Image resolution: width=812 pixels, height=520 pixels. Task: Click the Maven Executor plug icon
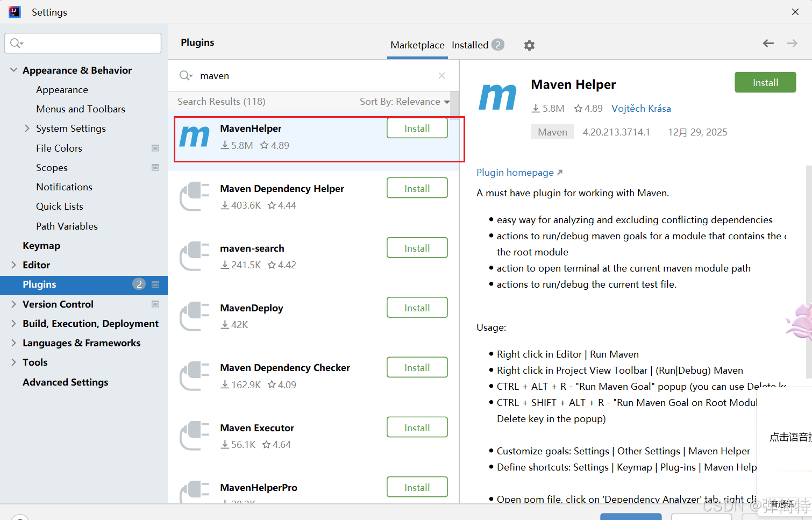[194, 436]
